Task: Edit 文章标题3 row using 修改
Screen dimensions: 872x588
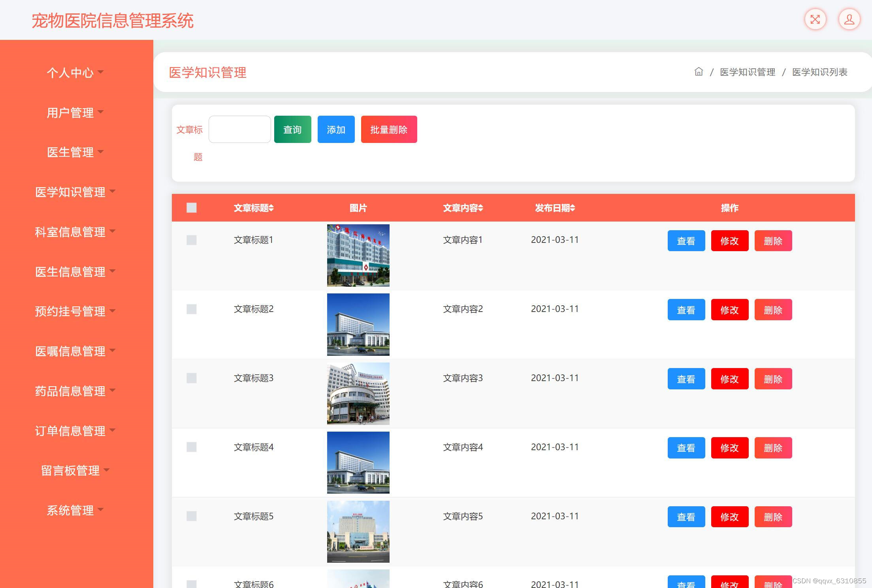Action: [730, 379]
